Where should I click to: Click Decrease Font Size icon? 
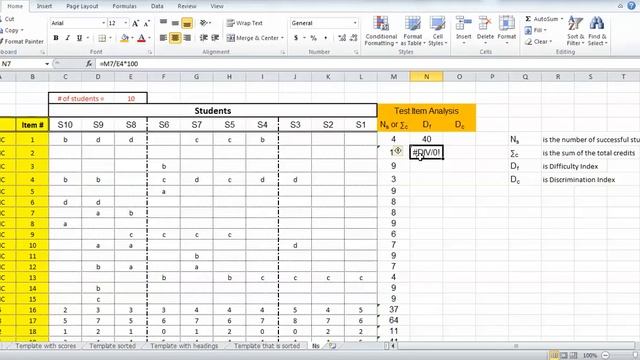(147, 23)
